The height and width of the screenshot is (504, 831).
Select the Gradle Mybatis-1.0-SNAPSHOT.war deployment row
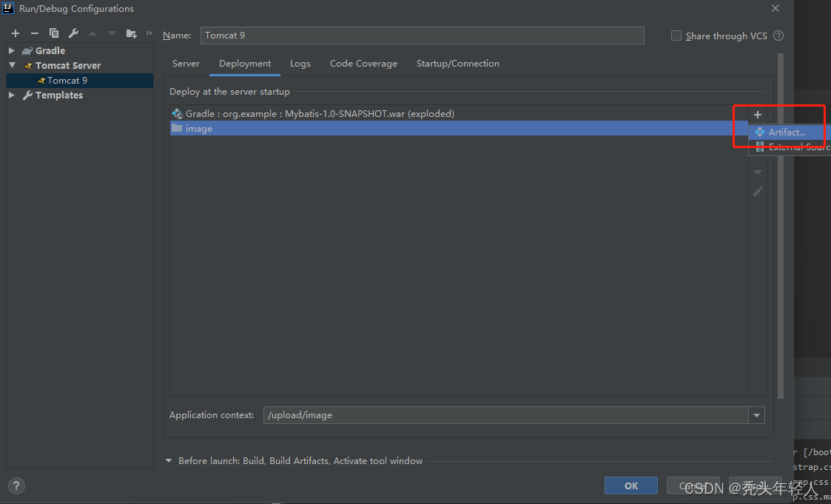459,114
